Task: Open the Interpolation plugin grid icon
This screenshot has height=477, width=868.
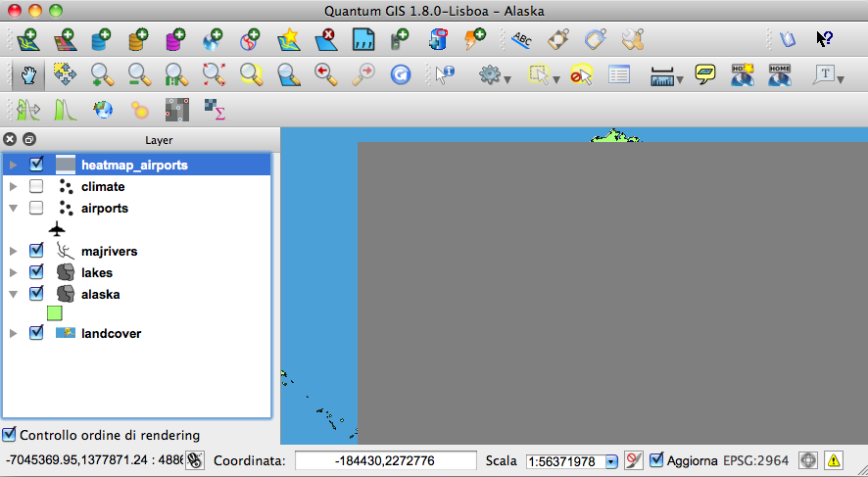Action: [177, 110]
